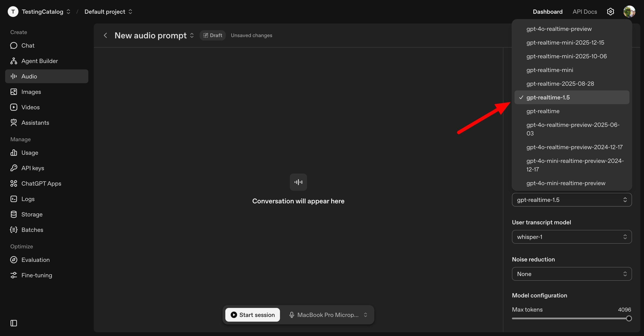Screen dimensions: 644x336
Task: Open the Usage page
Action: [x=29, y=153]
